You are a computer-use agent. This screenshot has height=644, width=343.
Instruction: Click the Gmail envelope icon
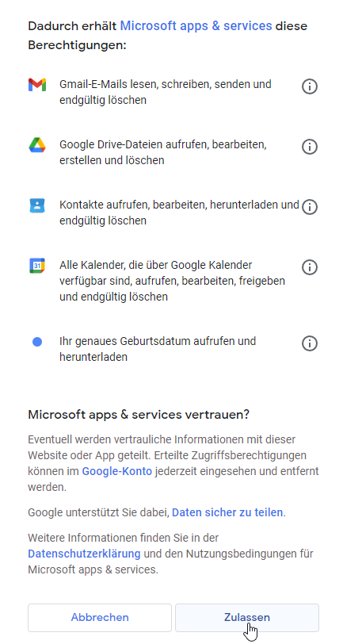pyautogui.click(x=37, y=85)
